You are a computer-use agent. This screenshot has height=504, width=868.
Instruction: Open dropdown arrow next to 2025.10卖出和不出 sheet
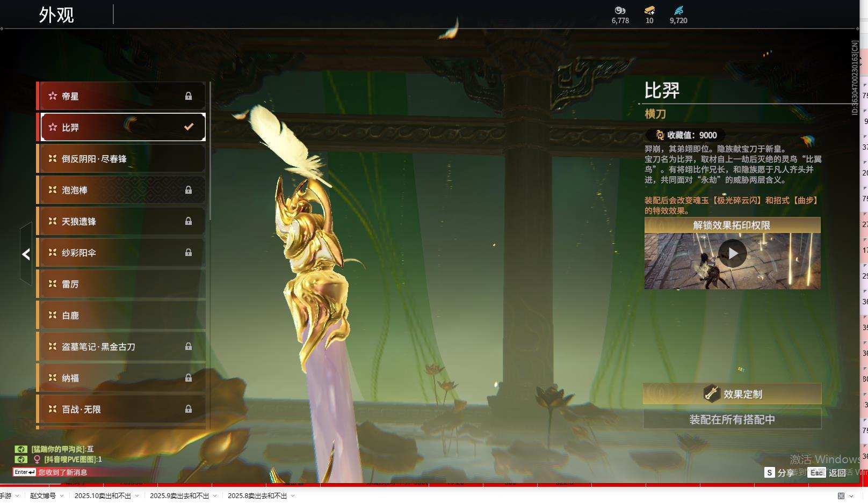coord(137,496)
